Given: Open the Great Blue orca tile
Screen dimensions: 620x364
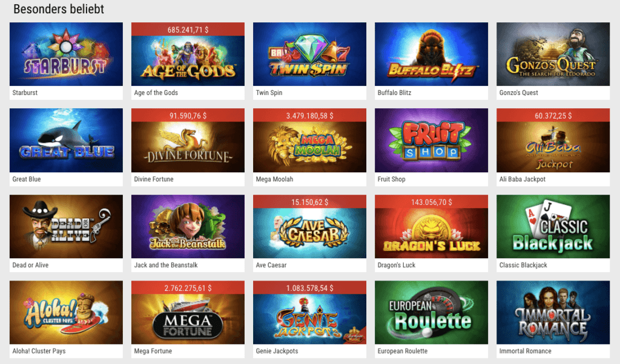Looking at the screenshot, I should 66,140.
